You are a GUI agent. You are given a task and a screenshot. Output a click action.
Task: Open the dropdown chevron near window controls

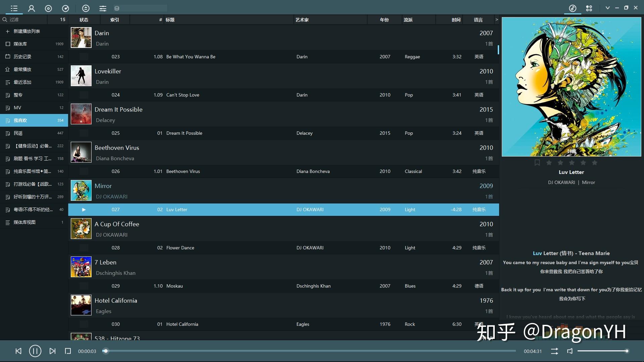coord(608,7)
